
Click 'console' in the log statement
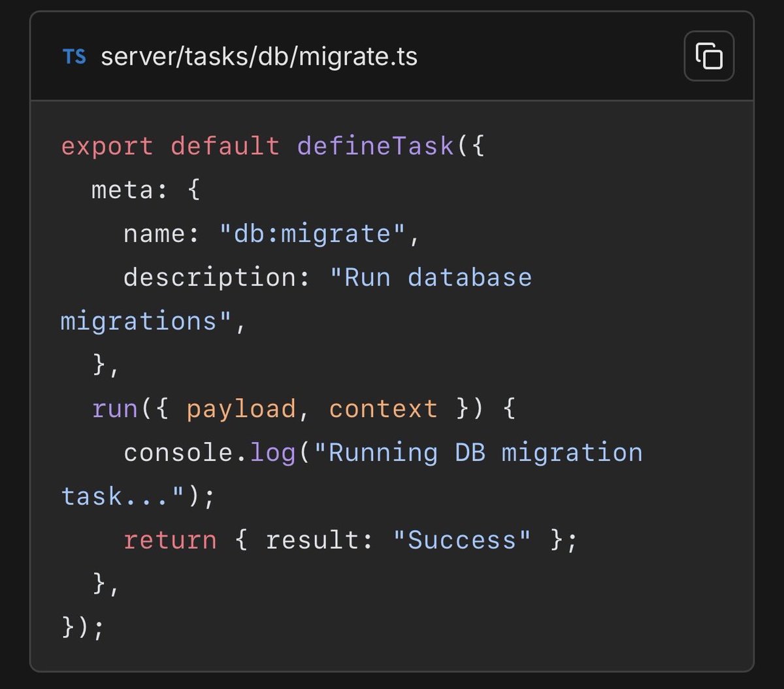click(x=178, y=452)
